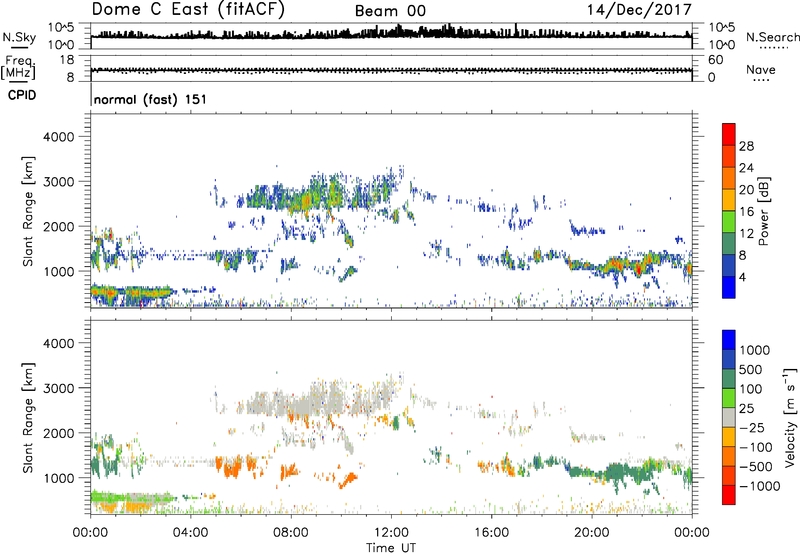The image size is (800, 554).
Task: Click the noise bar plot in the N.Sky panel
Action: pos(391,33)
